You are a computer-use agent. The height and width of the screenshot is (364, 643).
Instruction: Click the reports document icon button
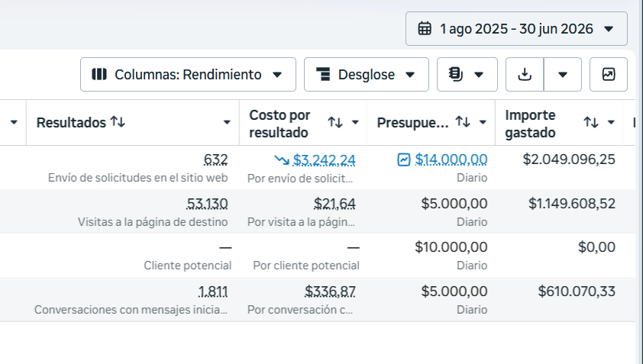(x=467, y=75)
